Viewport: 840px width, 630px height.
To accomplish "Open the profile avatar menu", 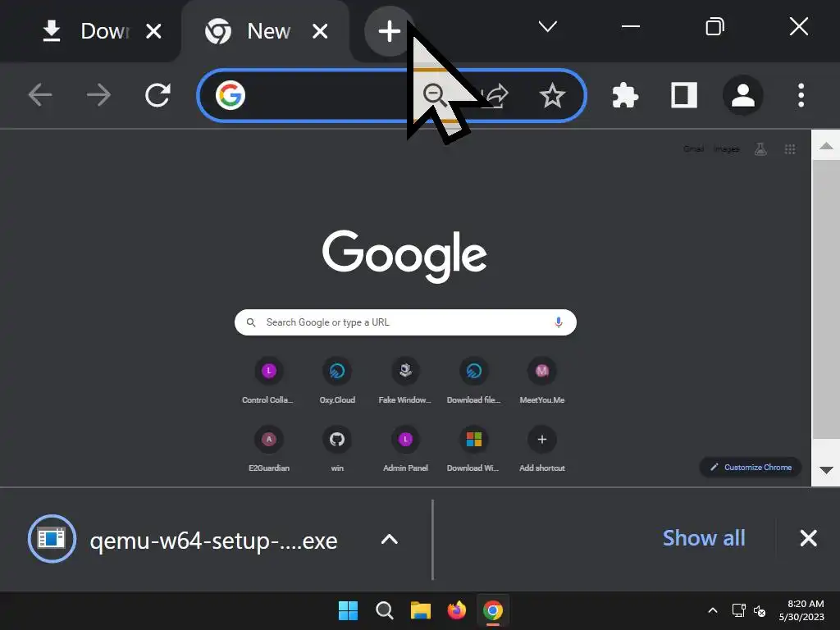I will (x=743, y=95).
